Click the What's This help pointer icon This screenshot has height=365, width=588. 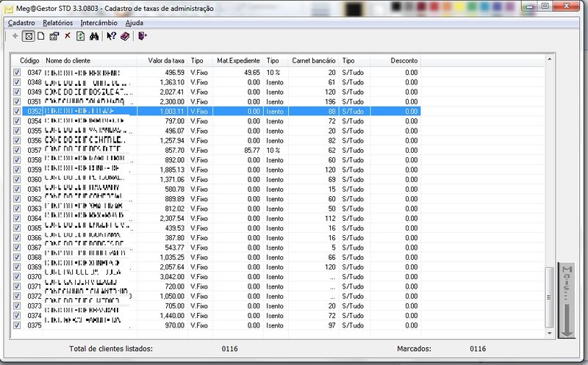111,35
